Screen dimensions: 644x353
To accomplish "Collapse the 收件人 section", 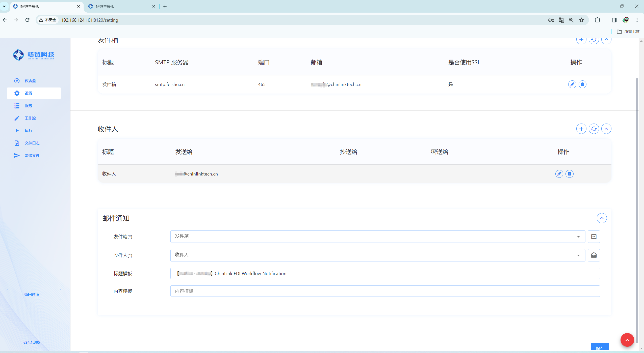I will click(x=606, y=129).
